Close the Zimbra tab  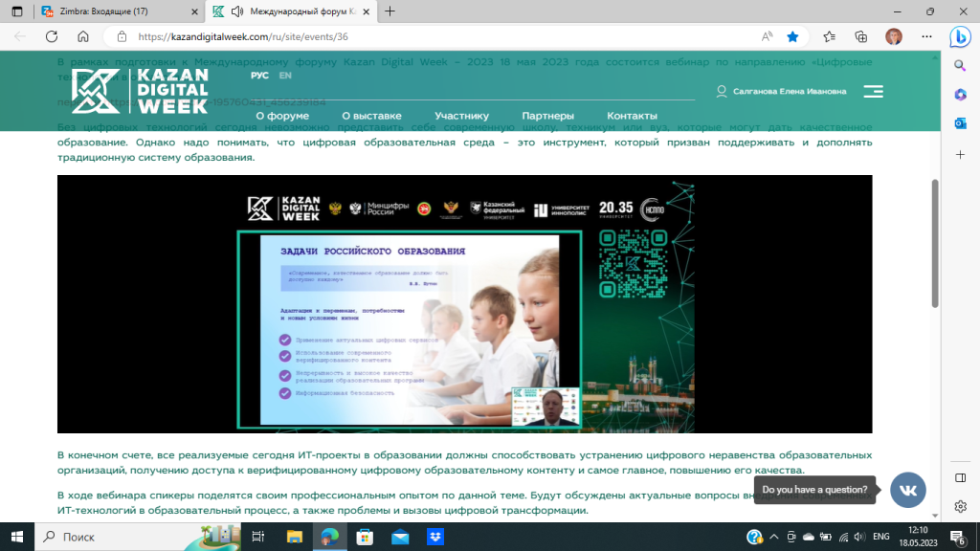click(x=194, y=11)
